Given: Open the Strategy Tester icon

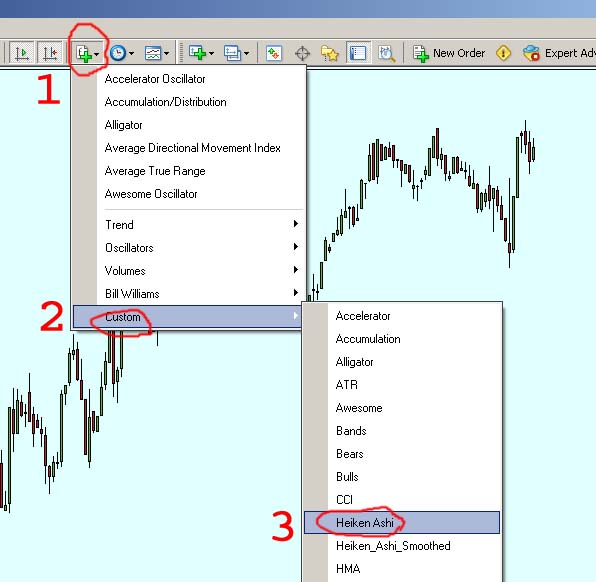Looking at the screenshot, I should coord(386,53).
